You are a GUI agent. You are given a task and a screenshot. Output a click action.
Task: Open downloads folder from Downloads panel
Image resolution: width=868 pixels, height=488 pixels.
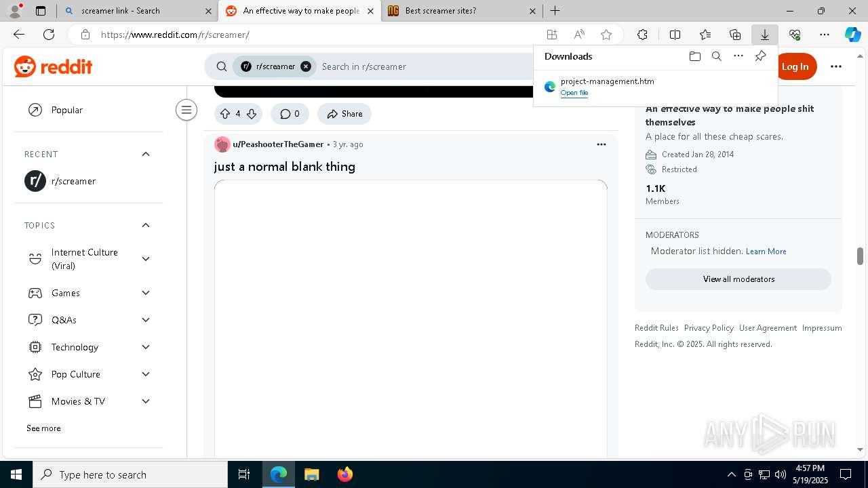(x=694, y=56)
